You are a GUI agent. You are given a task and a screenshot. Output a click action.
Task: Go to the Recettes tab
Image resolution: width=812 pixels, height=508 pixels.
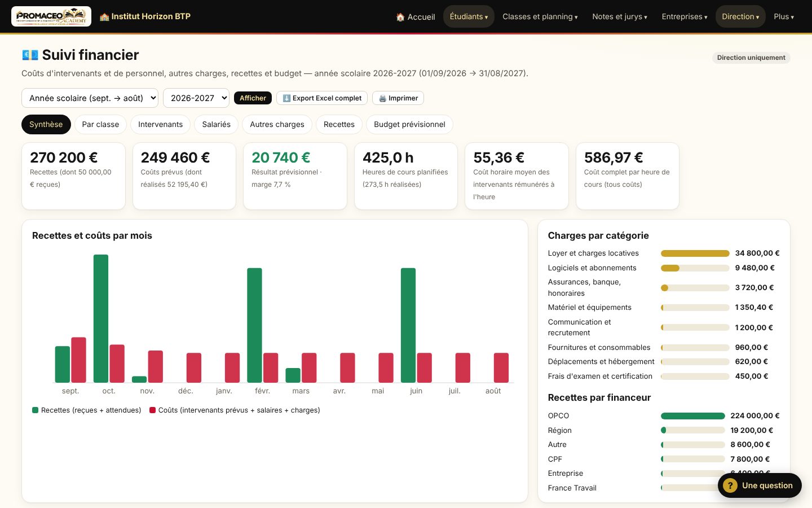(x=339, y=124)
